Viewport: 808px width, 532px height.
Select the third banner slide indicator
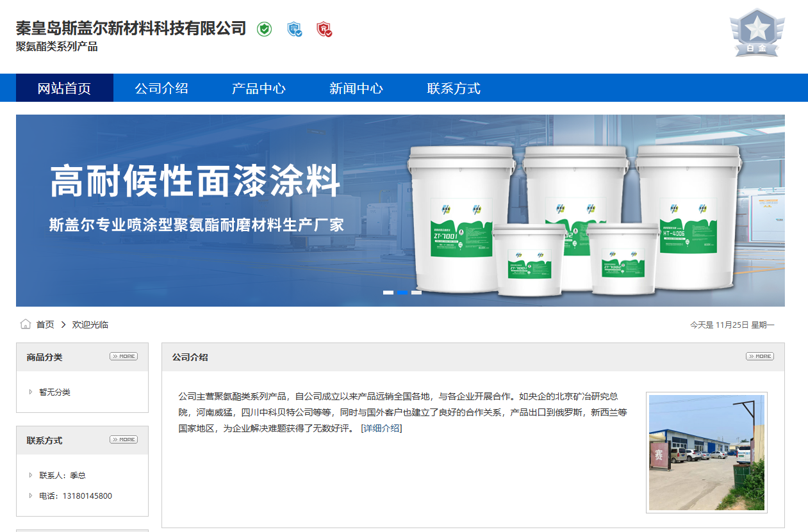pyautogui.click(x=416, y=293)
